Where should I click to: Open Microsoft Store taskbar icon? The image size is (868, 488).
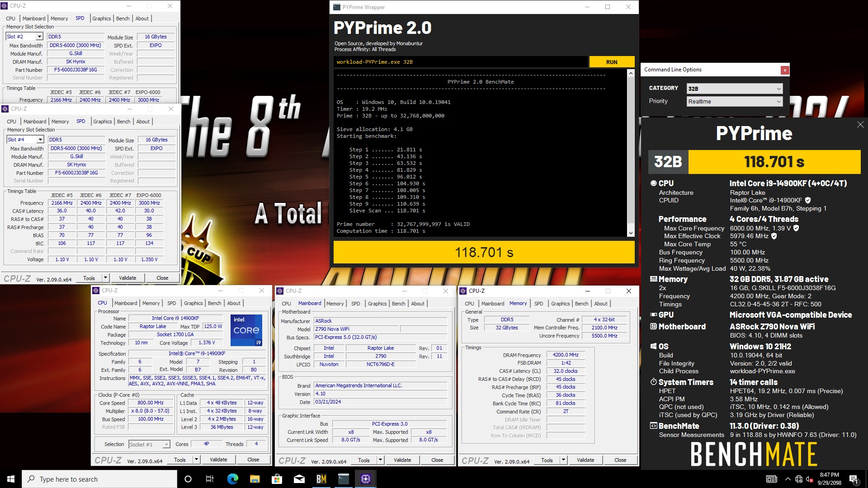[x=277, y=479]
